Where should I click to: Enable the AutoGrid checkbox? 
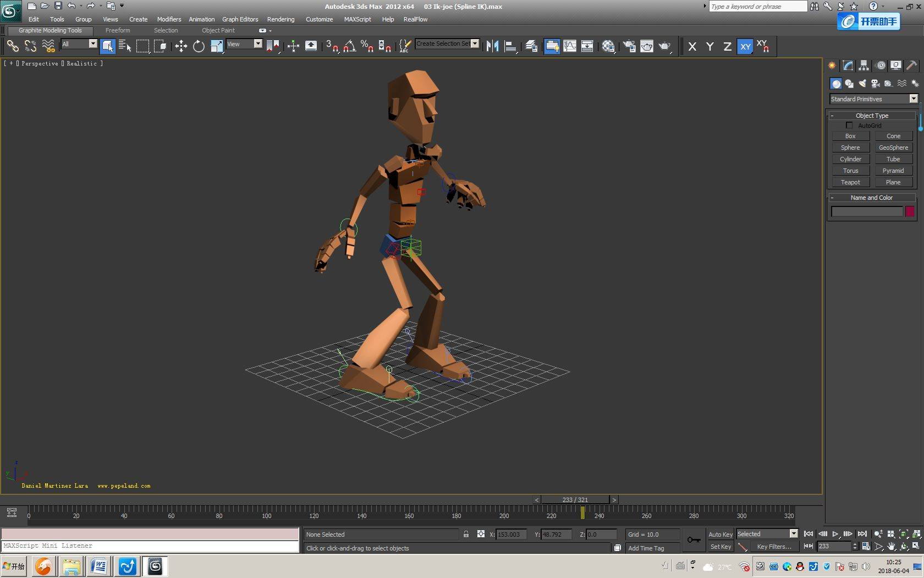[x=849, y=126]
